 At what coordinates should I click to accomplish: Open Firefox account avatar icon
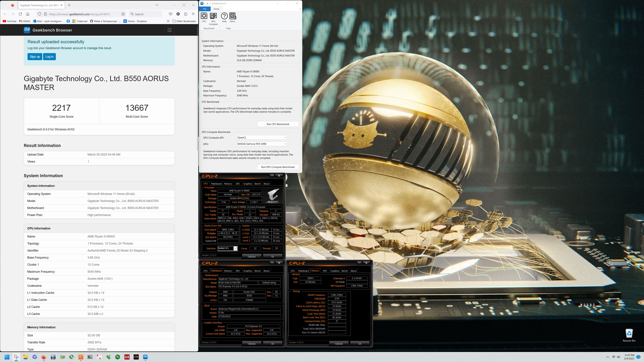(x=178, y=14)
